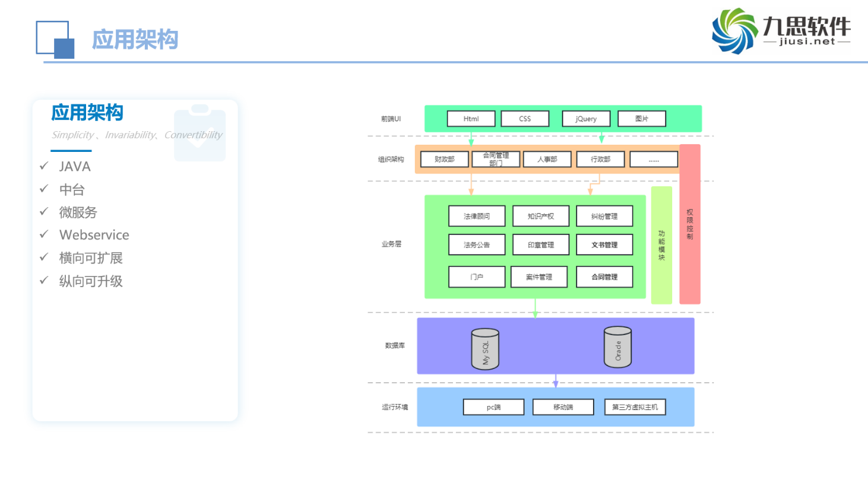Click the checkmark beside JAVA
This screenshot has width=868, height=486.
[44, 166]
